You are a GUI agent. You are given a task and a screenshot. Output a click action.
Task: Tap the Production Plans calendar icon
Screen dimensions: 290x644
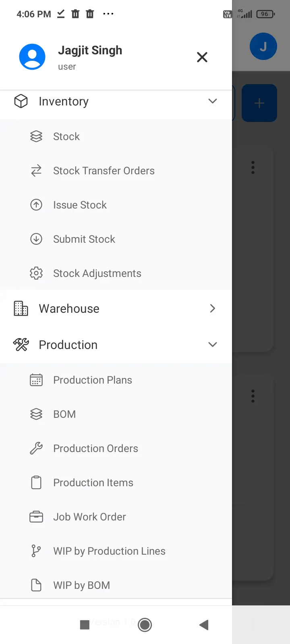(36, 380)
